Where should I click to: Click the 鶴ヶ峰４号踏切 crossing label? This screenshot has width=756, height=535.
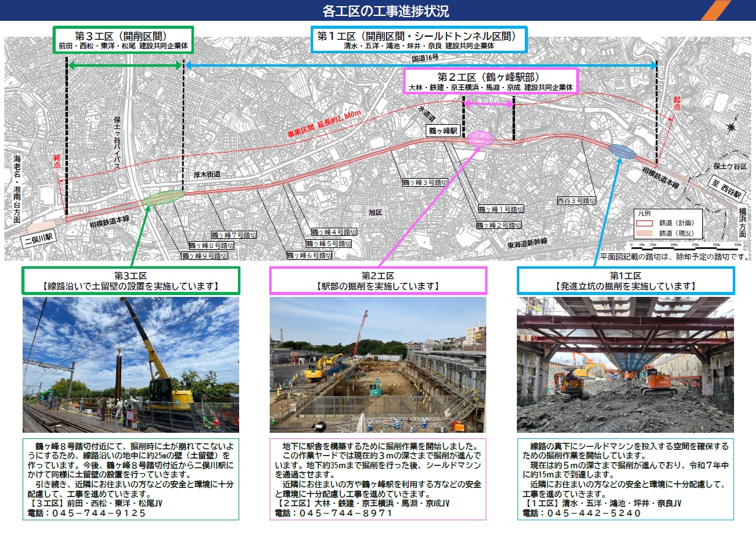click(x=334, y=233)
